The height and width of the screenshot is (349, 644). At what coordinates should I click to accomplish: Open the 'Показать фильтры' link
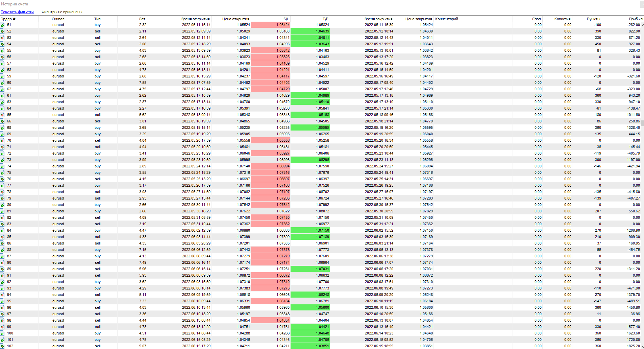pyautogui.click(x=17, y=12)
